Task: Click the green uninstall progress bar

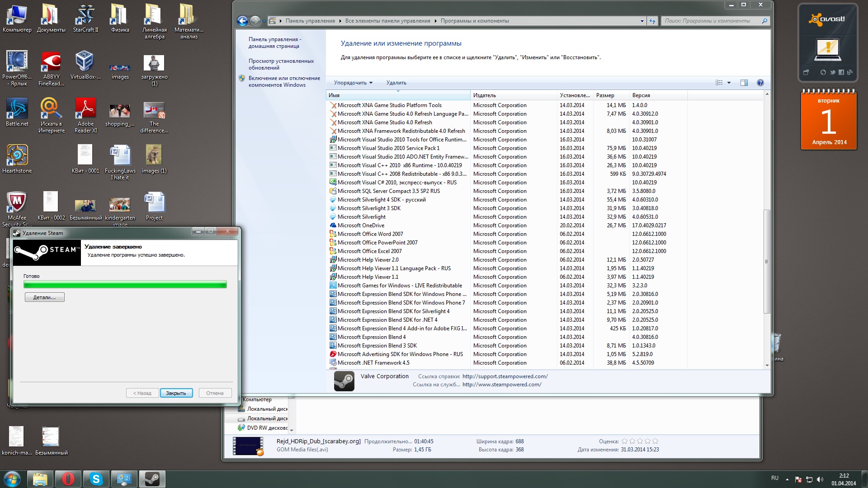Action: 125,284
